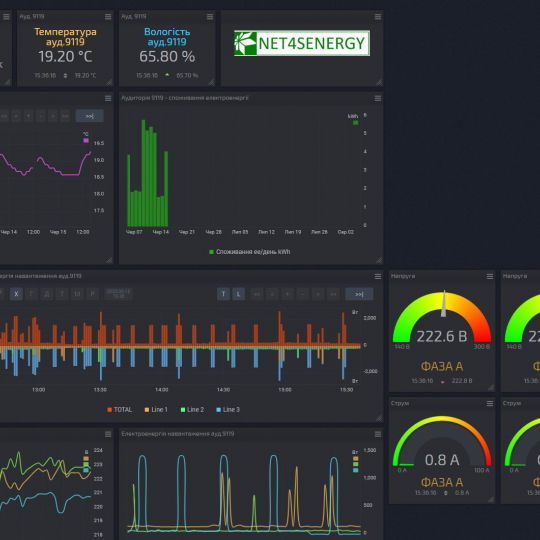Viewport: 540px width, 540px height.
Task: Open the voltage lines chart panel menu
Action: click(x=108, y=434)
